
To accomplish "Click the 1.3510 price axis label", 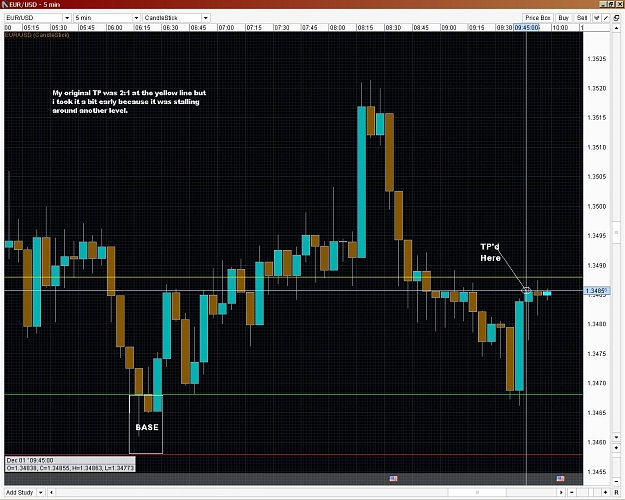I will (597, 148).
